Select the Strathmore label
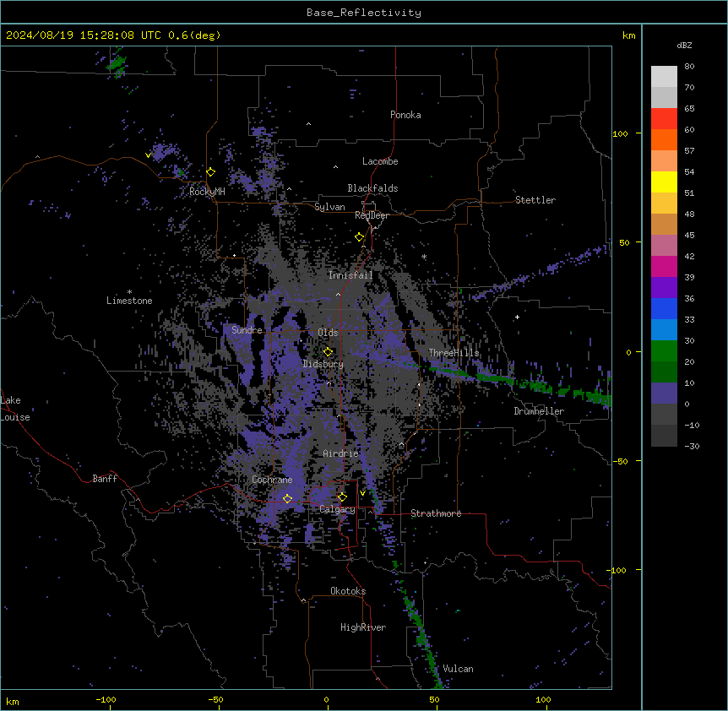Image resolution: width=728 pixels, height=711 pixels. coord(436,513)
